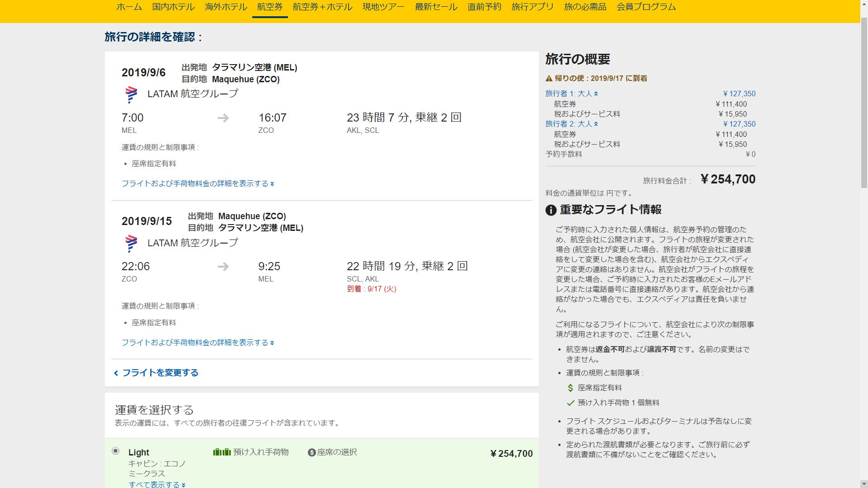868x488 pixels.
Task: Click green dollar sign by 座席指定有料
Action: coord(571,388)
